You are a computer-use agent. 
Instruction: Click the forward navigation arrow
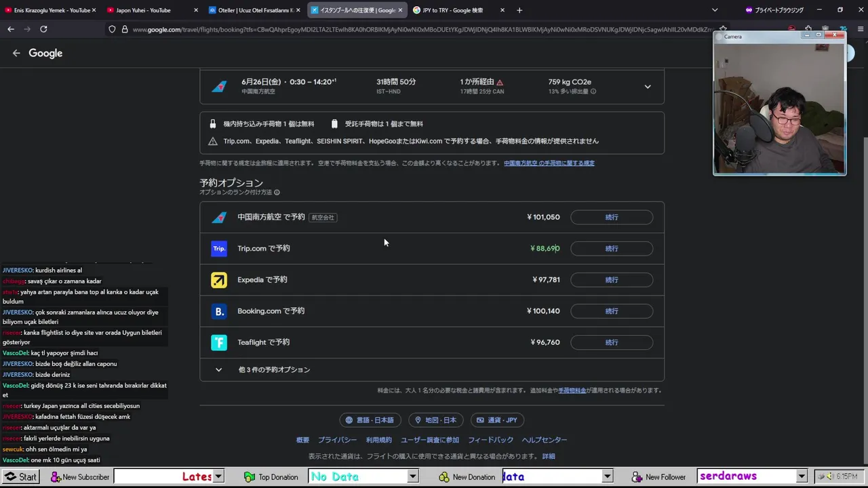coord(27,29)
